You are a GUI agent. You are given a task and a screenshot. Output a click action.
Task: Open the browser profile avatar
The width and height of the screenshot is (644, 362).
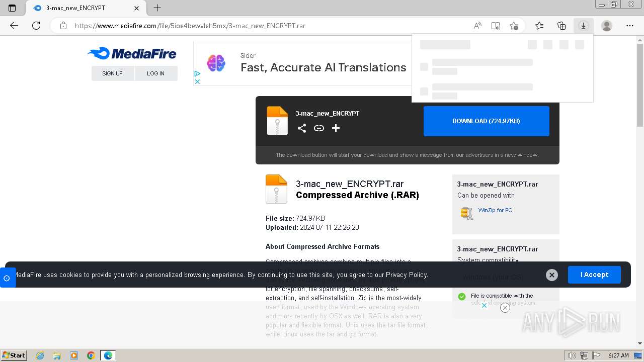607,26
